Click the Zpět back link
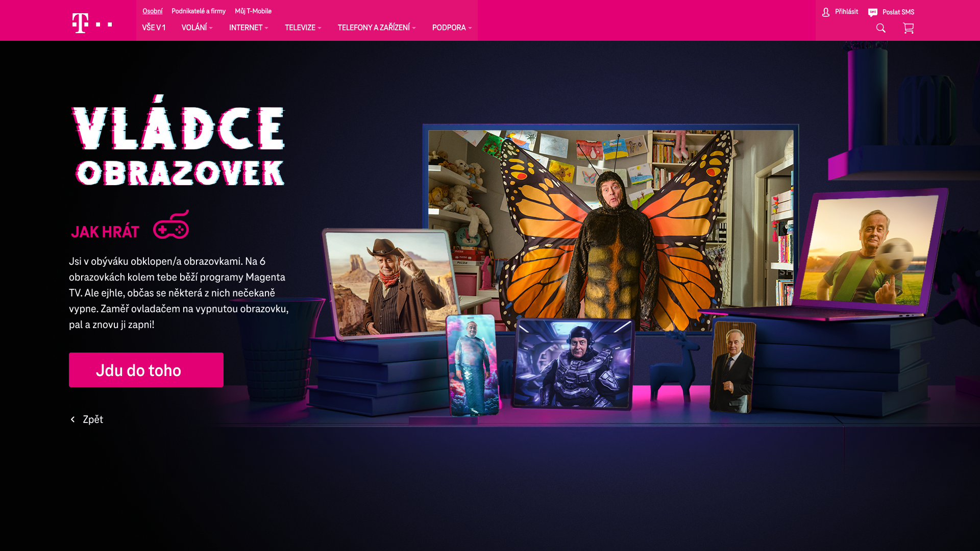980x551 pixels. point(93,419)
